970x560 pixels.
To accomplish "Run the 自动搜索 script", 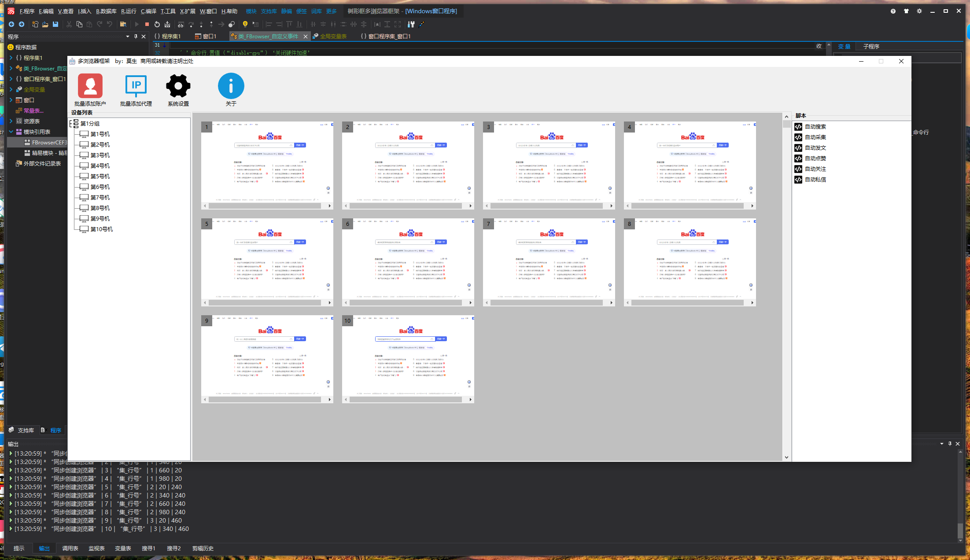I will (x=815, y=127).
